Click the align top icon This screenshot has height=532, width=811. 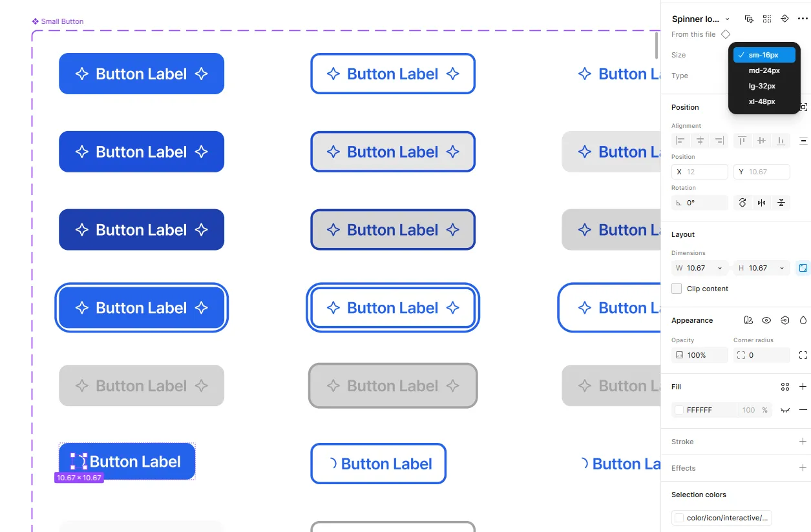743,140
